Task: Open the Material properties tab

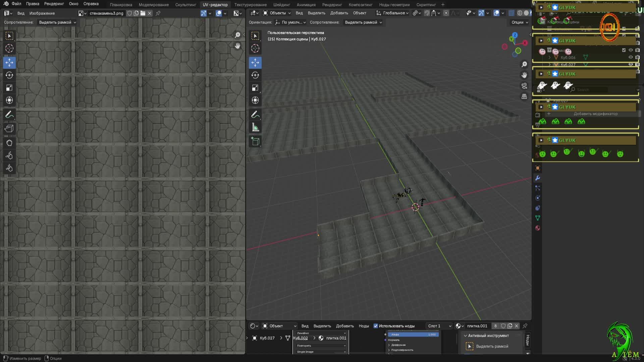Action: 538,228
